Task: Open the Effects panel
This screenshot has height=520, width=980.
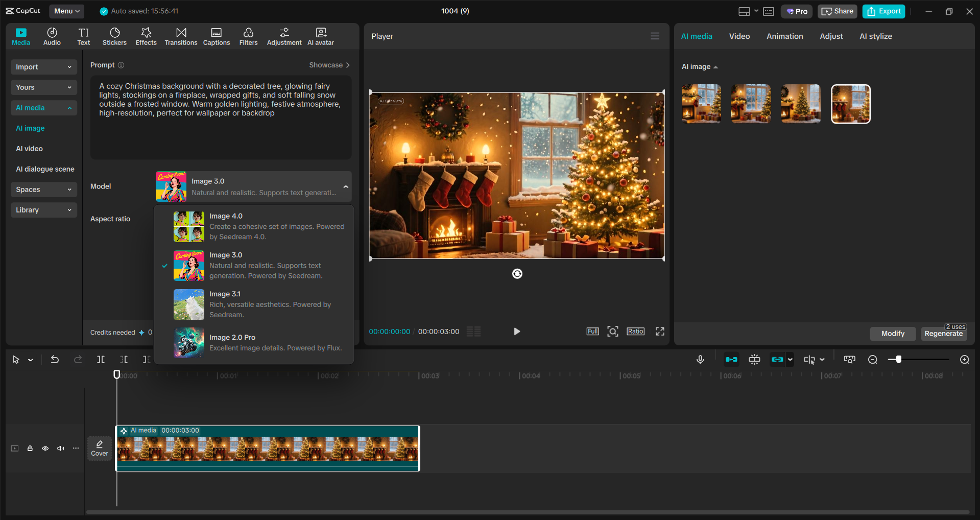Action: pos(146,36)
